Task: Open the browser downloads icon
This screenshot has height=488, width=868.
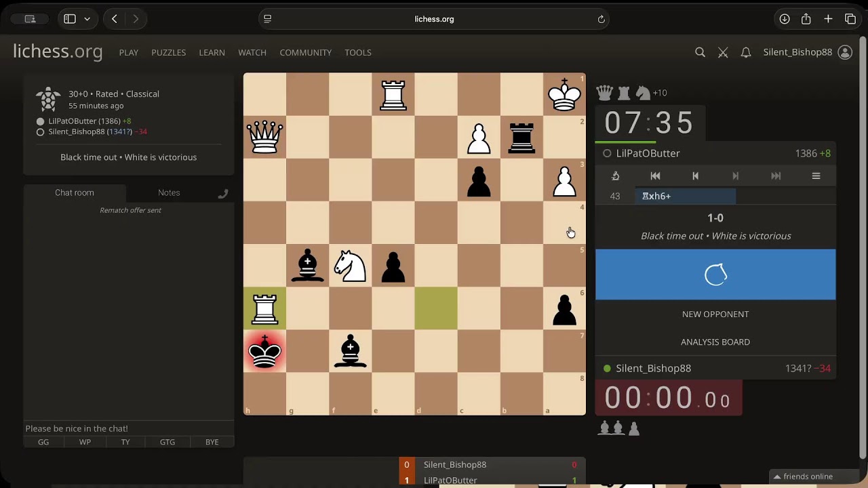Action: (x=785, y=19)
